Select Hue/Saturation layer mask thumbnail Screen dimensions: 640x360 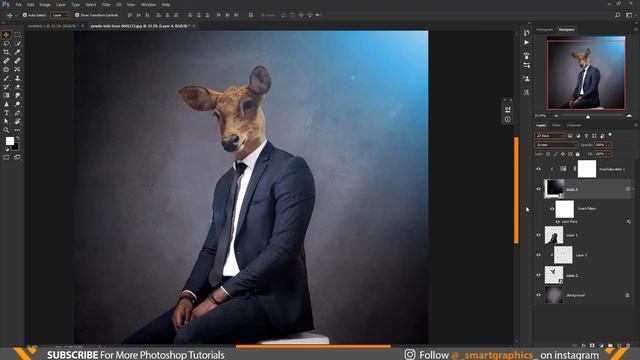(587, 169)
